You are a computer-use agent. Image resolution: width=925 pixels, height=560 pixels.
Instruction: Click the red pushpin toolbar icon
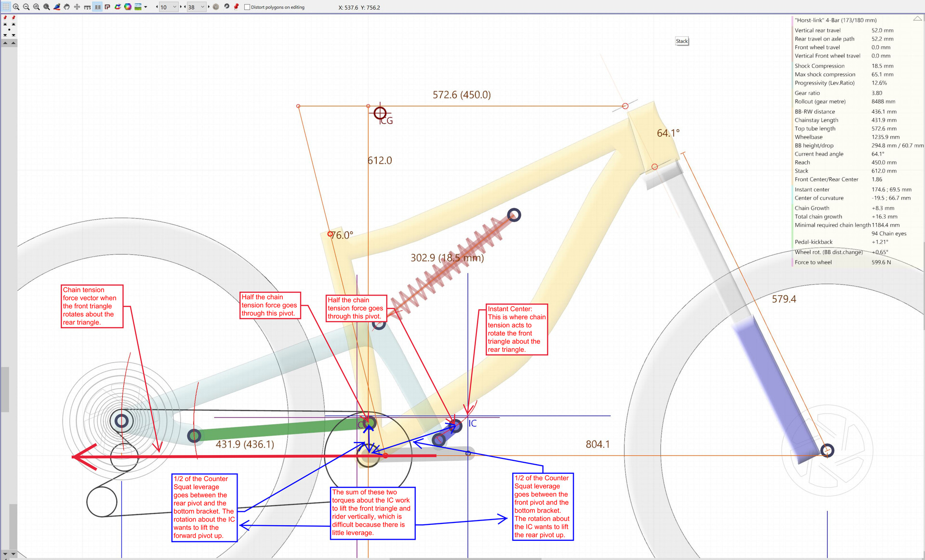(236, 7)
